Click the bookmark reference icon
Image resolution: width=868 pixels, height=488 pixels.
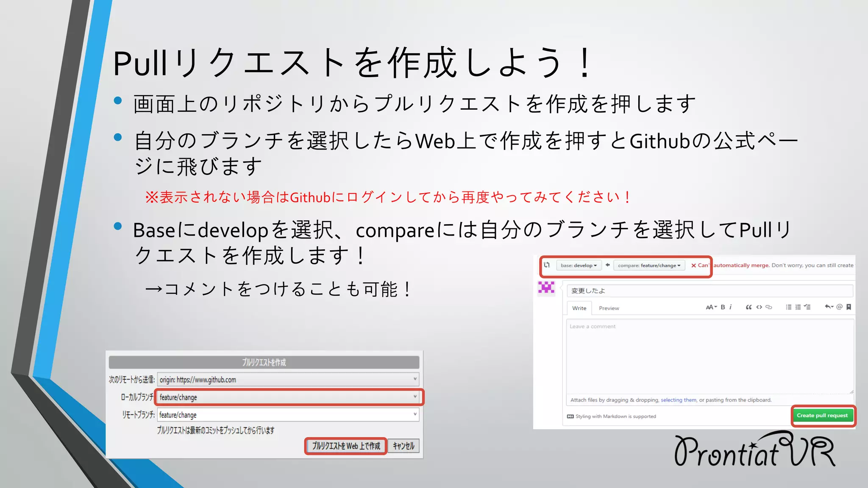pos(849,307)
